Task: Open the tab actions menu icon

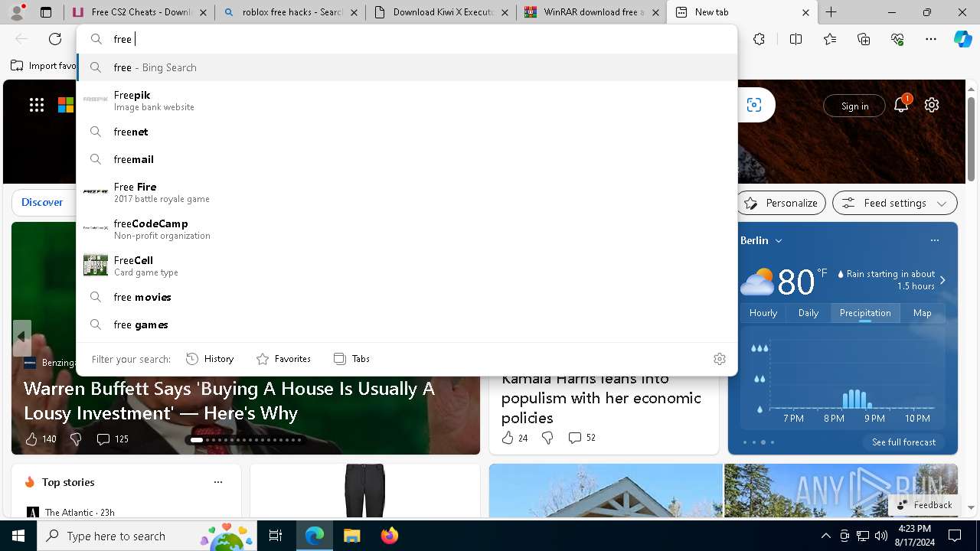Action: (46, 12)
